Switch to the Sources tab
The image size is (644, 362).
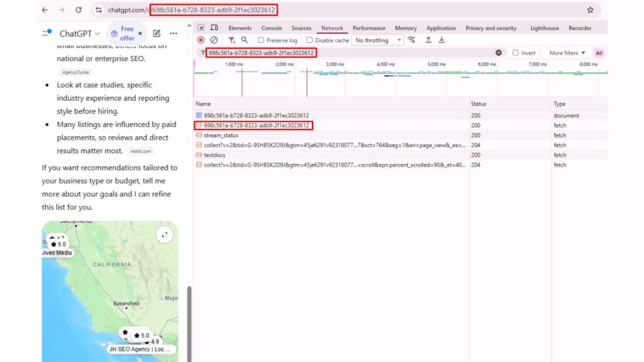[301, 28]
